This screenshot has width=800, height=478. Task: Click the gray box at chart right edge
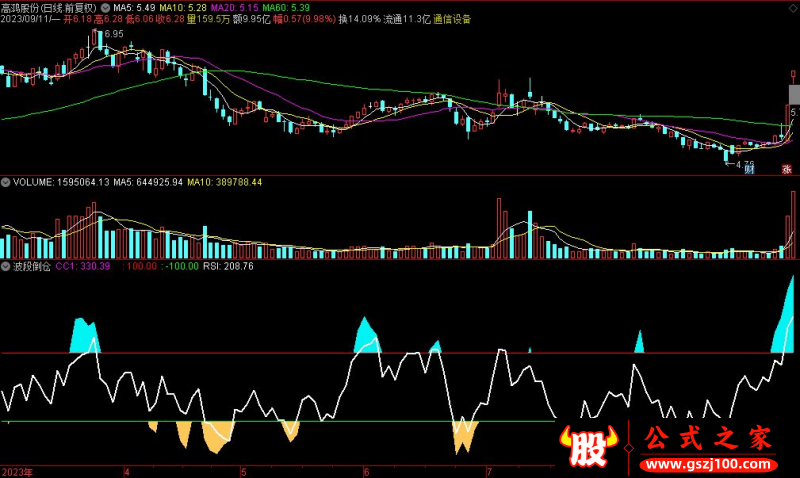click(794, 95)
